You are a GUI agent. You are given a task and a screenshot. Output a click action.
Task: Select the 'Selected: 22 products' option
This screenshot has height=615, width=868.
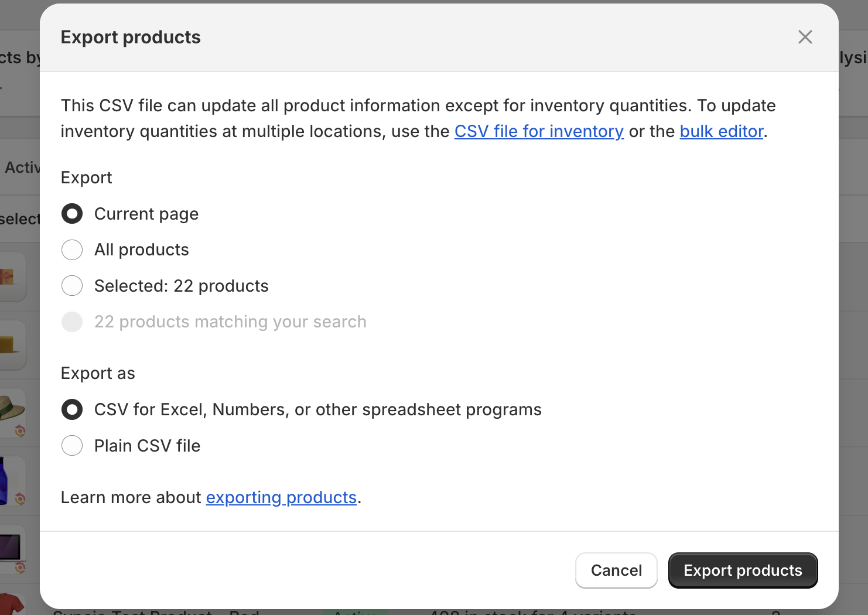(x=72, y=286)
